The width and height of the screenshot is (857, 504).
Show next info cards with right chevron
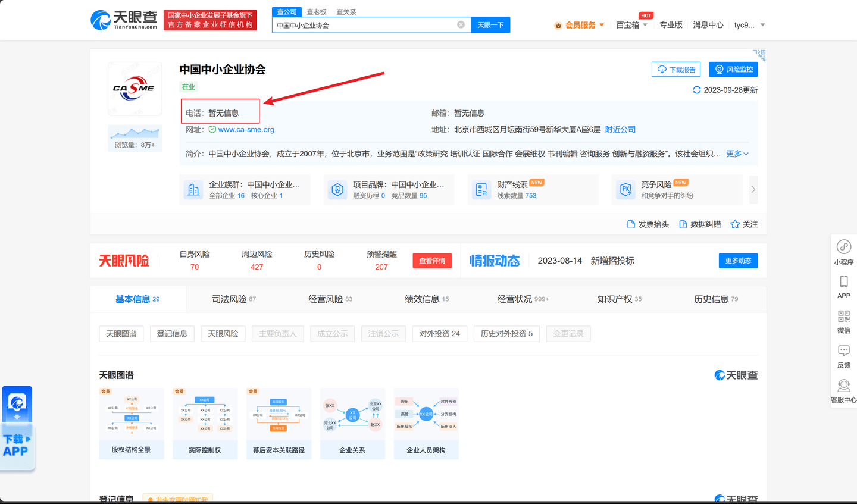click(753, 190)
